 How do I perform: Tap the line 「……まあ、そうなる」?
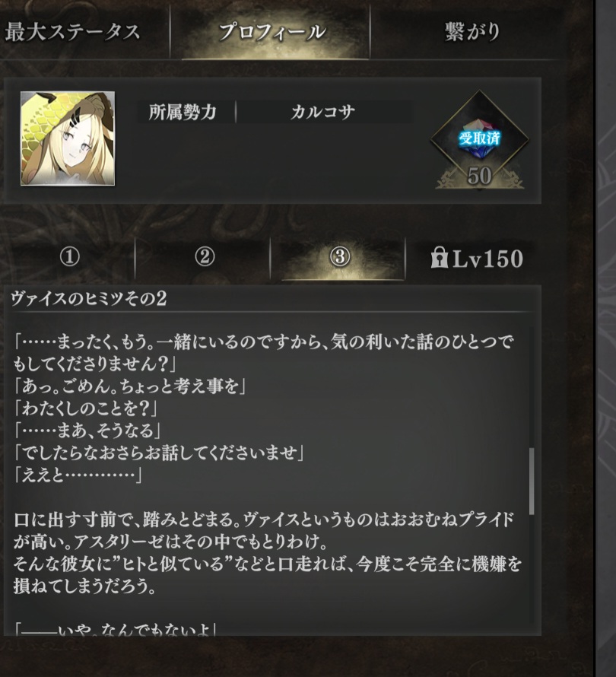[x=87, y=431]
